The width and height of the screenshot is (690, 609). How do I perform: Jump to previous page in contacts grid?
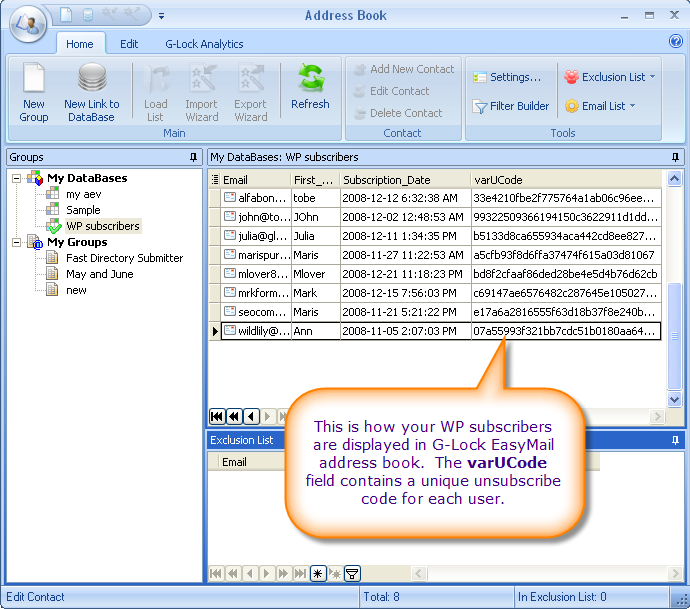234,416
